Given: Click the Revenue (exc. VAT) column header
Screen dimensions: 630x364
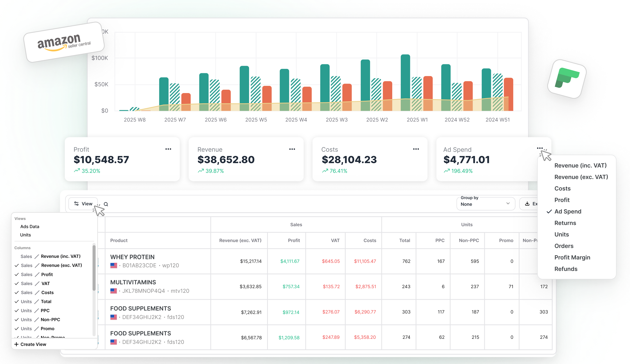Looking at the screenshot, I should click(240, 240).
